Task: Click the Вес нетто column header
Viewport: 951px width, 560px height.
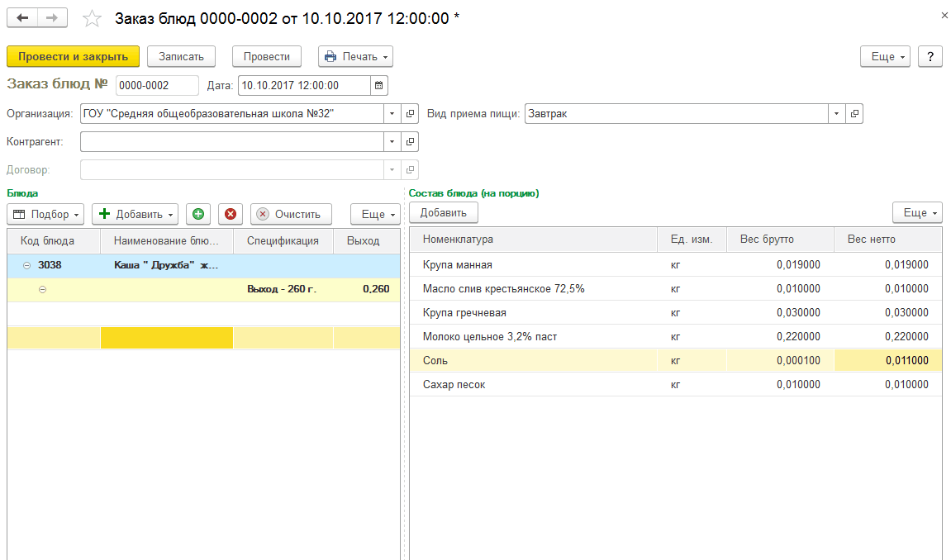Action: (888, 240)
